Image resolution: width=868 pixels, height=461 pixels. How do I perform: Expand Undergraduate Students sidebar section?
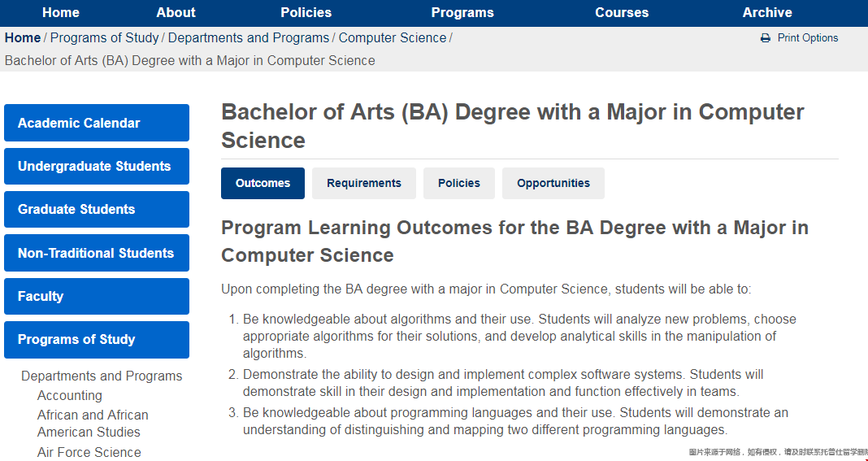tap(97, 166)
